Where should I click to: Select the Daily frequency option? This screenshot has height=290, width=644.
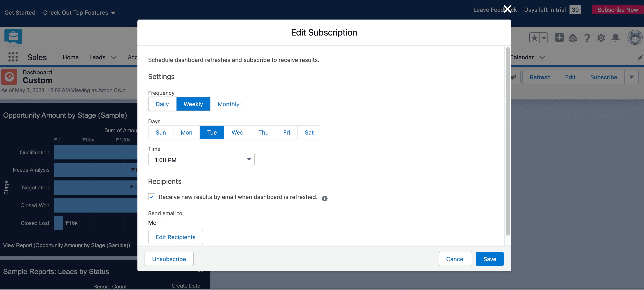tap(162, 104)
